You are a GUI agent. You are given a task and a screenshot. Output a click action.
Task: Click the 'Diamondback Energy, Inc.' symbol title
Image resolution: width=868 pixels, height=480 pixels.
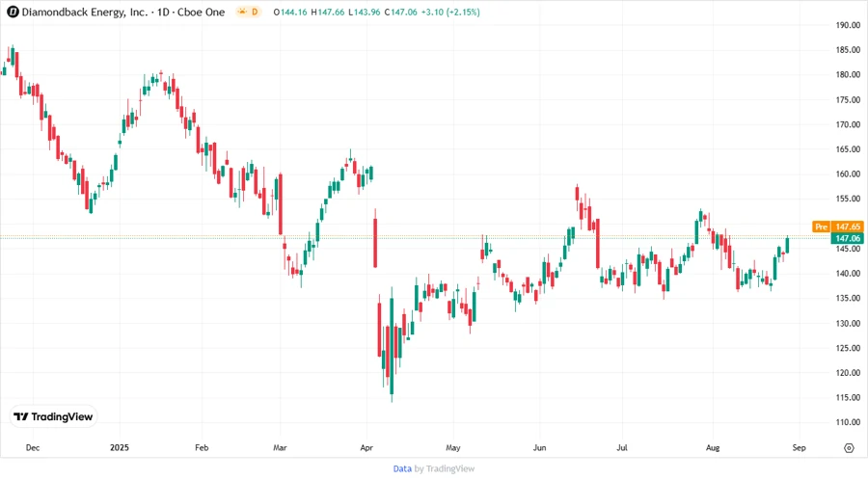click(x=85, y=12)
